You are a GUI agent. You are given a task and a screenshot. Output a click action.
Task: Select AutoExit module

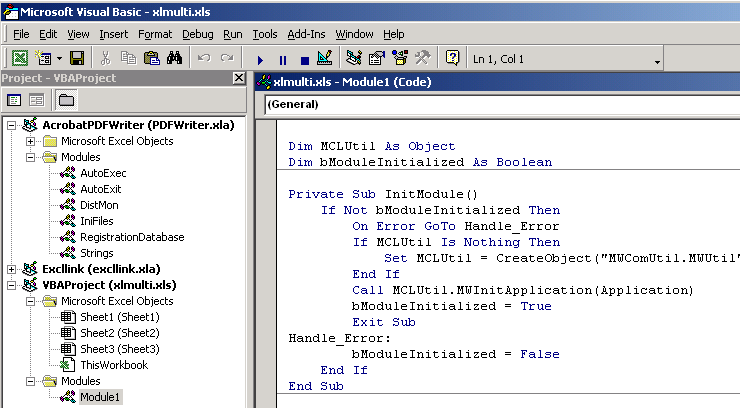[x=101, y=189]
